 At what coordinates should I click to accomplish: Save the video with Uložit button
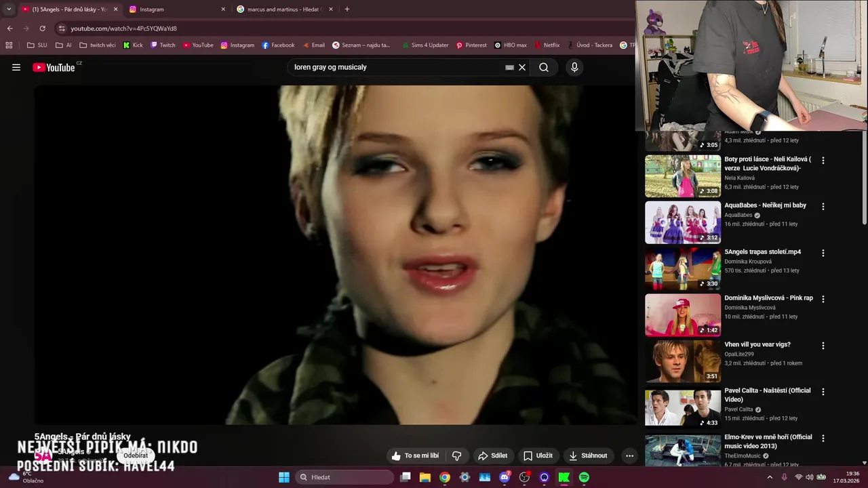coord(538,455)
